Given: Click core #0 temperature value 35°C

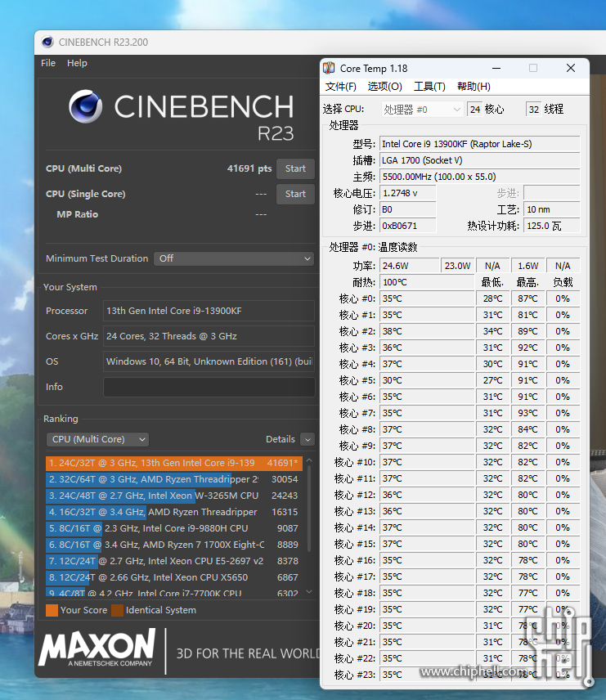Looking at the screenshot, I should [427, 298].
